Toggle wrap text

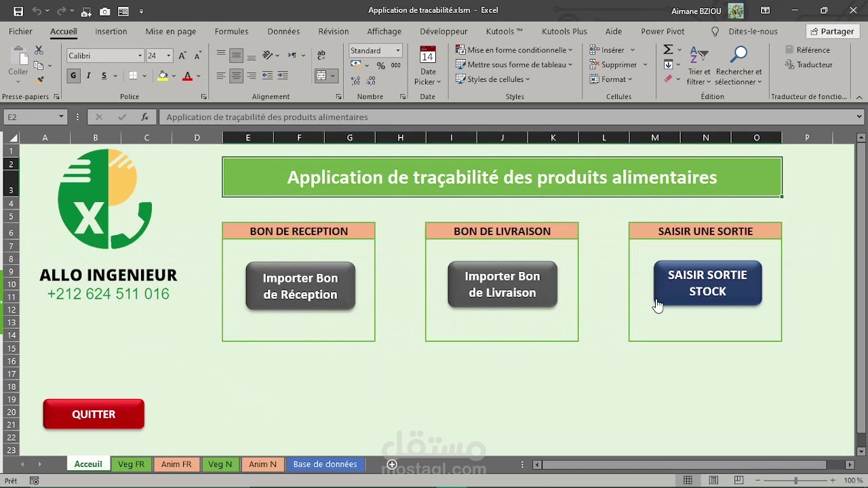(321, 56)
